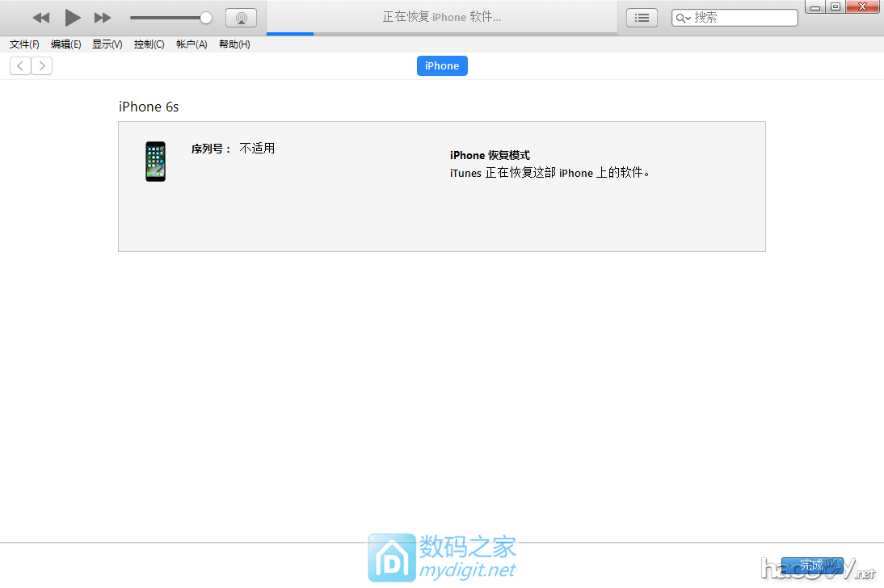The height and width of the screenshot is (588, 884).
Task: Click the Rewind playback icon
Action: (x=40, y=17)
